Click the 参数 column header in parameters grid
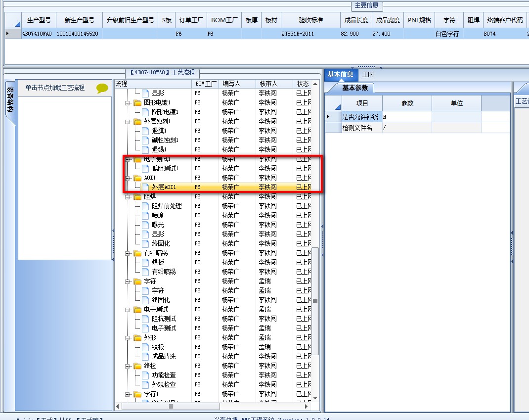This screenshot has width=529, height=420. point(407,103)
